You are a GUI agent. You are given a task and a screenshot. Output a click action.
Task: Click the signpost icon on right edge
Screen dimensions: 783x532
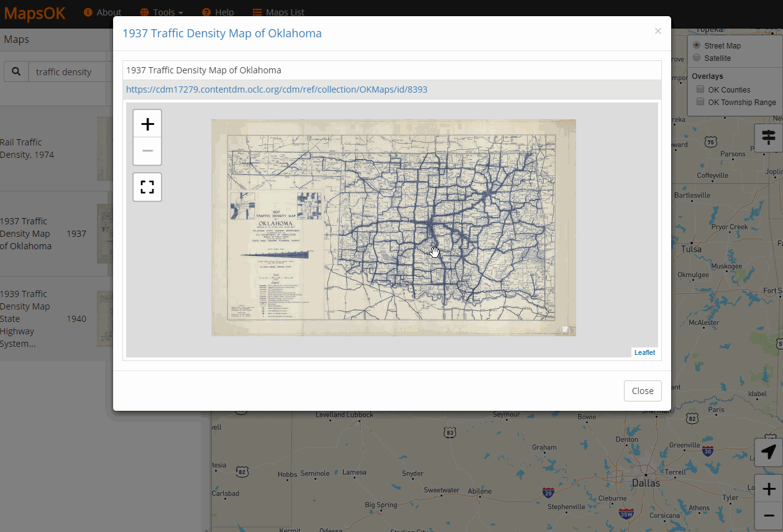point(769,137)
